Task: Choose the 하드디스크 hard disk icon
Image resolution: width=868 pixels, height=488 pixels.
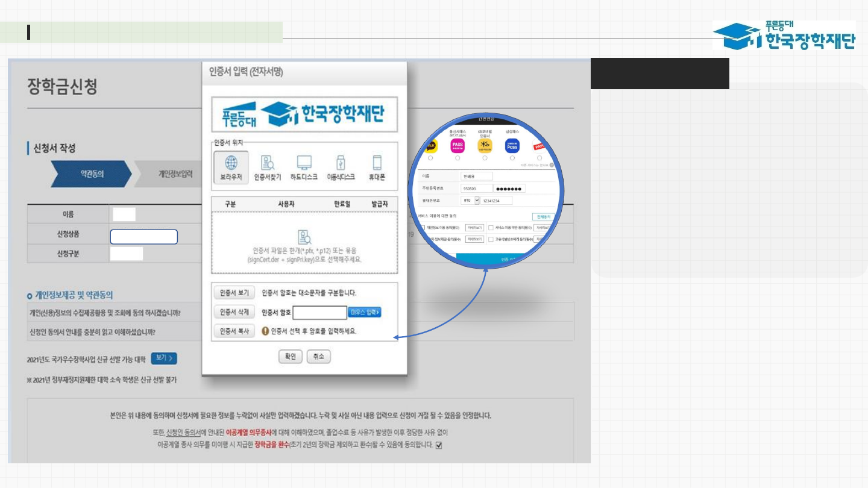Action: point(304,167)
